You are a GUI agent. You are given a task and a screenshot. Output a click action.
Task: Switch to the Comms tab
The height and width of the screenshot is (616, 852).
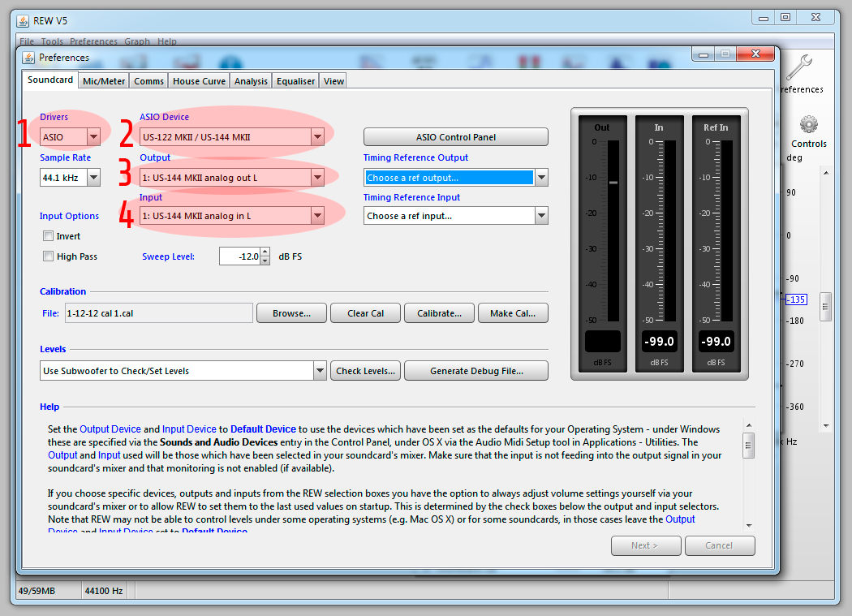148,81
